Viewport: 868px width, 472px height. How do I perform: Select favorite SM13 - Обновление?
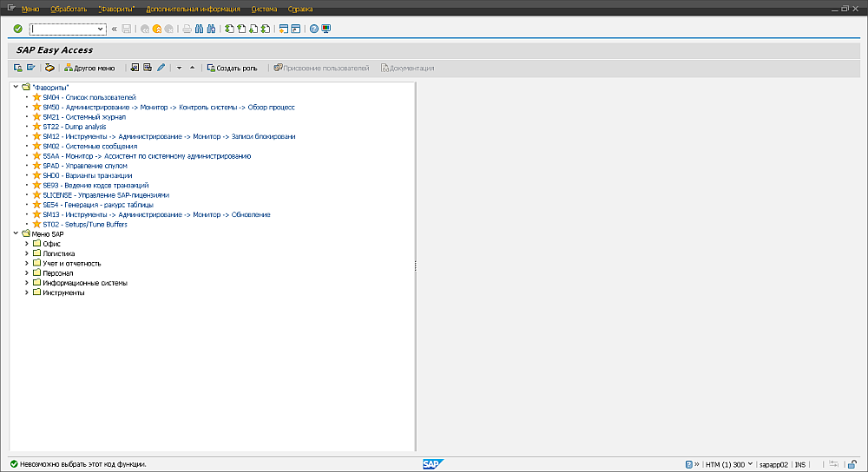click(156, 214)
